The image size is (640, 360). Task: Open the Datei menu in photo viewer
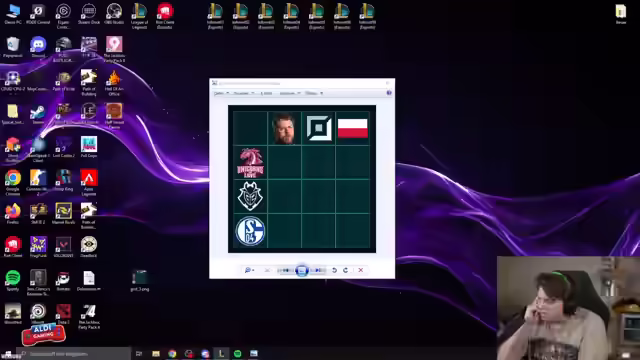tap(221, 93)
